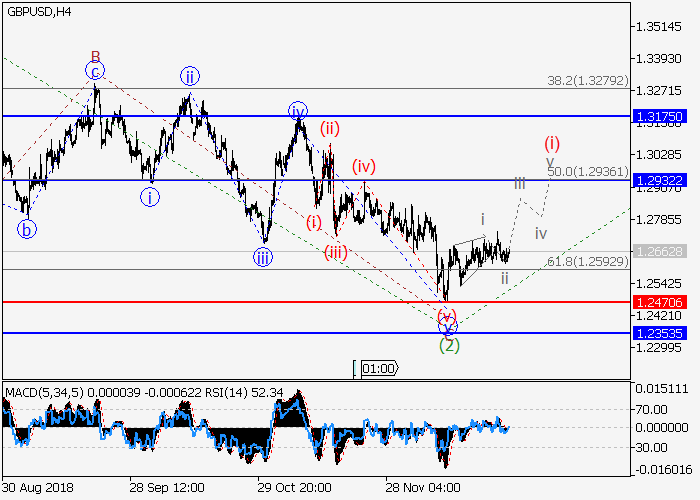
Task: Select the gray ii forecast wave label
Action: coord(504,279)
